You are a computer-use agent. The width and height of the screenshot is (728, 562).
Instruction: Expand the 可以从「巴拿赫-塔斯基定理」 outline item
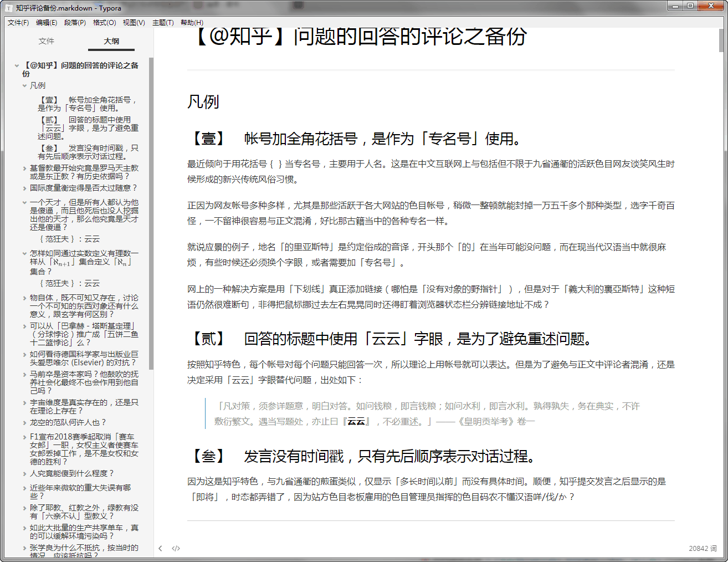[24, 326]
